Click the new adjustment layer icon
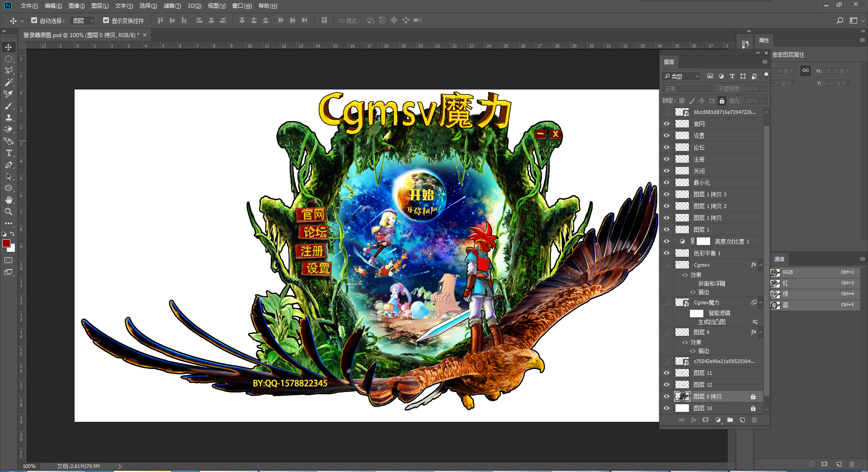 [718, 420]
